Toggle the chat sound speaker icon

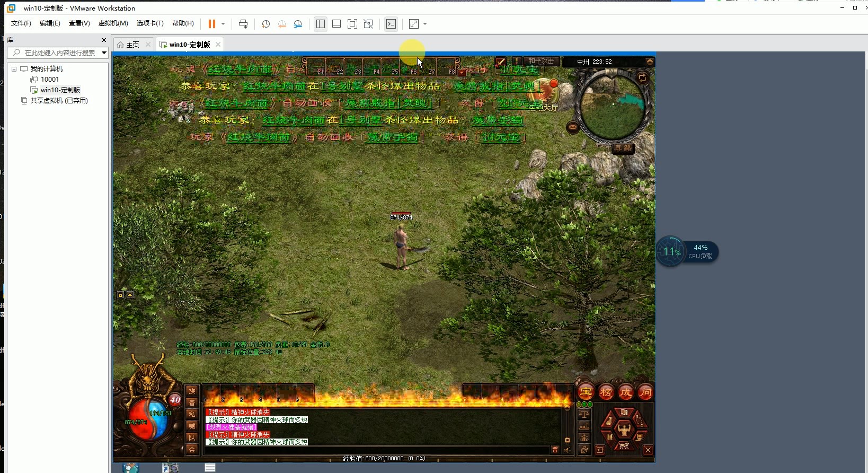click(x=567, y=450)
